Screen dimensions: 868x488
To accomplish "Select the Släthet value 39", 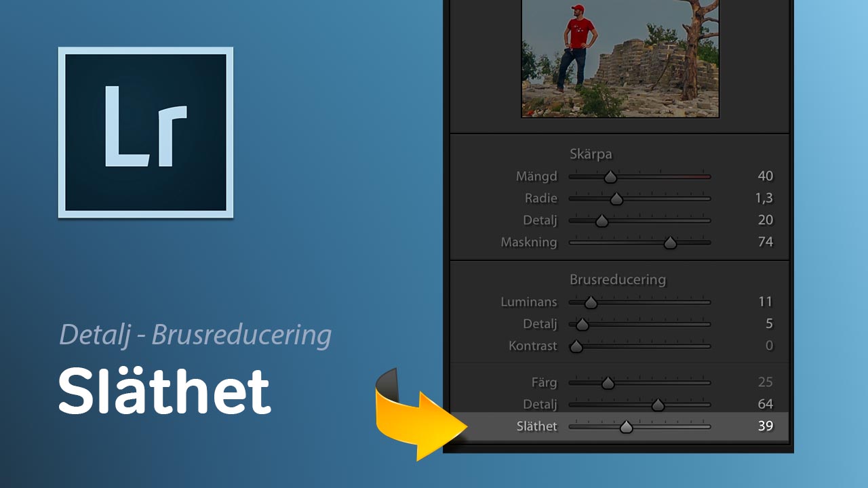I will [765, 426].
